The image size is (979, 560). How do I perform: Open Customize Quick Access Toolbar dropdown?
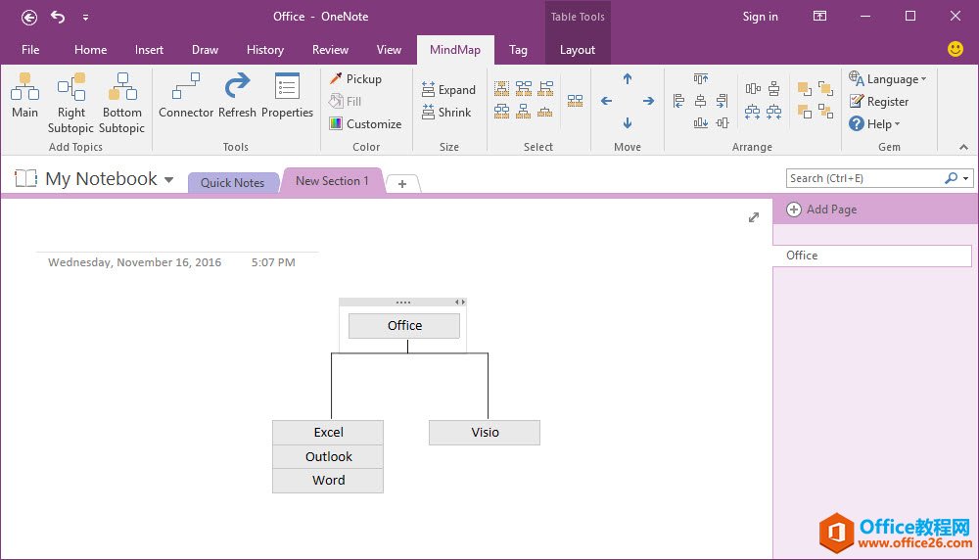tap(85, 17)
